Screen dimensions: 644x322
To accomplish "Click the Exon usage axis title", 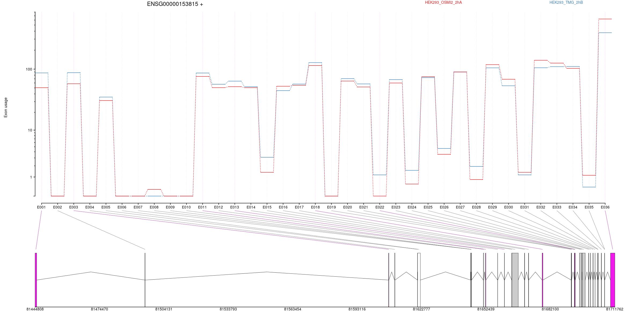I will point(6,107).
